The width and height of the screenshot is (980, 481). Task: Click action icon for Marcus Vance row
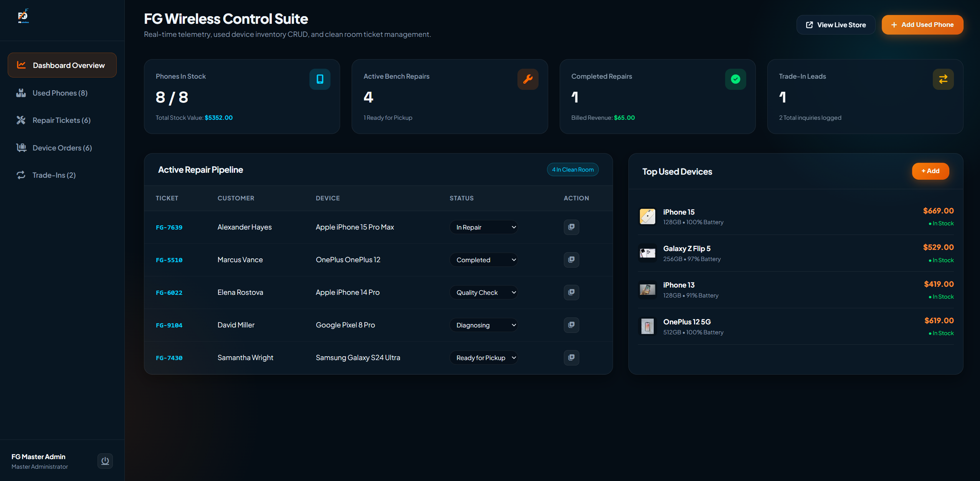571,260
